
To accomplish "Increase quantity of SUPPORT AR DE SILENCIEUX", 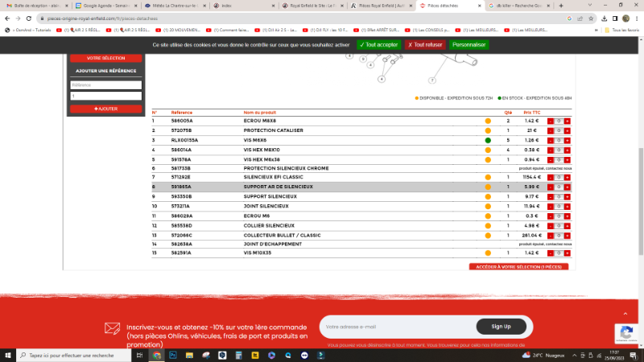I will coord(568,187).
